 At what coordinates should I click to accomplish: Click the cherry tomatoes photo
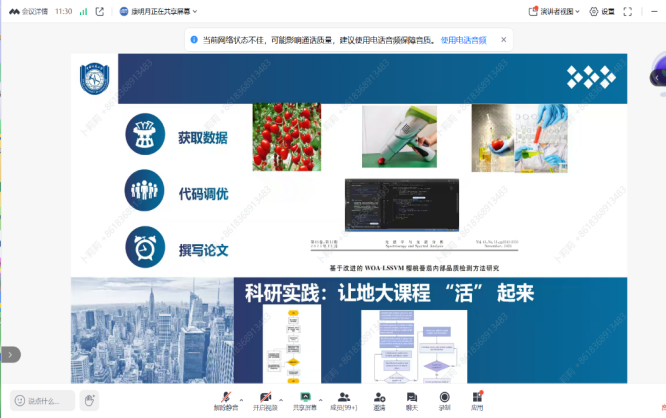[287, 137]
